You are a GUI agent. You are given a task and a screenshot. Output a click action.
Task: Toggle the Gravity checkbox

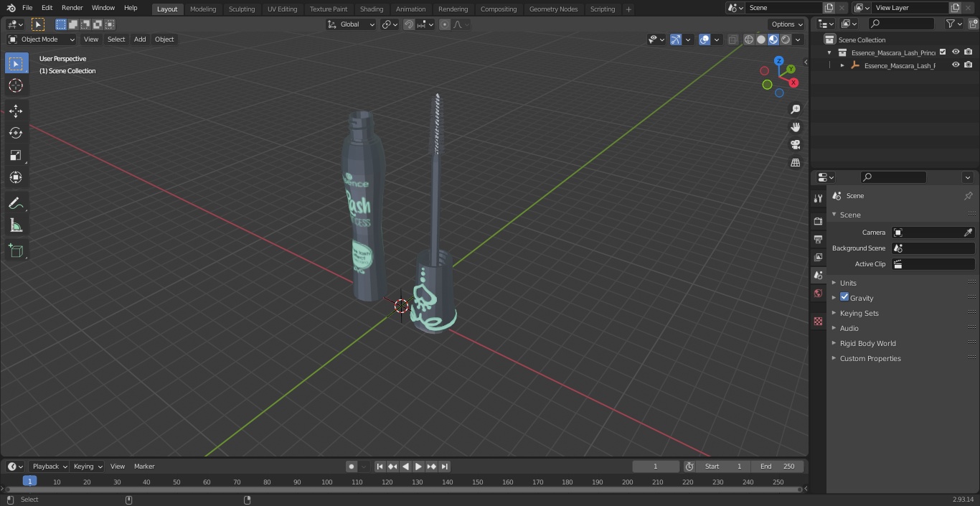click(x=844, y=297)
